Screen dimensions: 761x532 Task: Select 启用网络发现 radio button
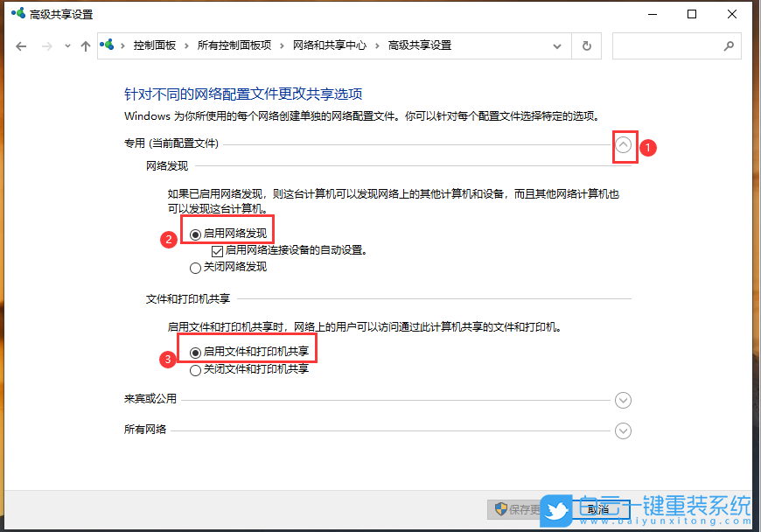coord(194,234)
